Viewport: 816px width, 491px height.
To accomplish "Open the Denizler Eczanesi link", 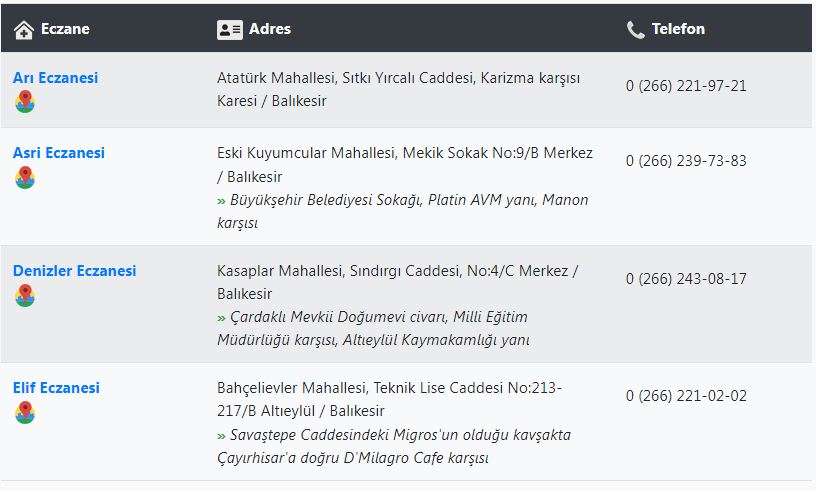I will pyautogui.click(x=74, y=271).
